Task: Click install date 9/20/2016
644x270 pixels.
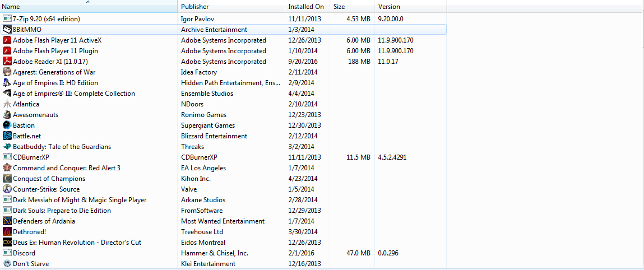Action: 302,62
